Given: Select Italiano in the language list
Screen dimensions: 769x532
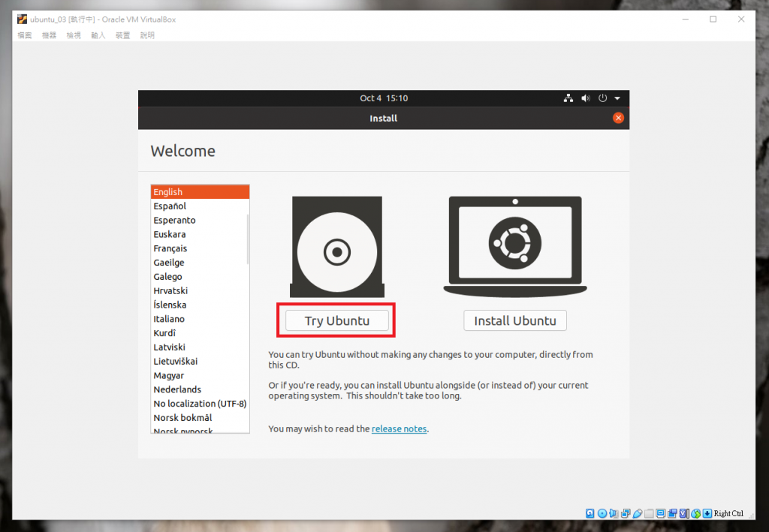Looking at the screenshot, I should [200, 319].
